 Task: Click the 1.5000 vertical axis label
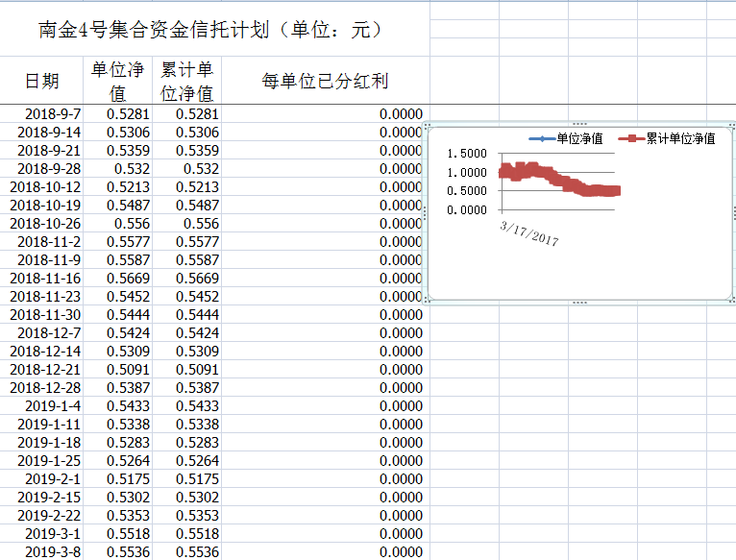coord(467,154)
